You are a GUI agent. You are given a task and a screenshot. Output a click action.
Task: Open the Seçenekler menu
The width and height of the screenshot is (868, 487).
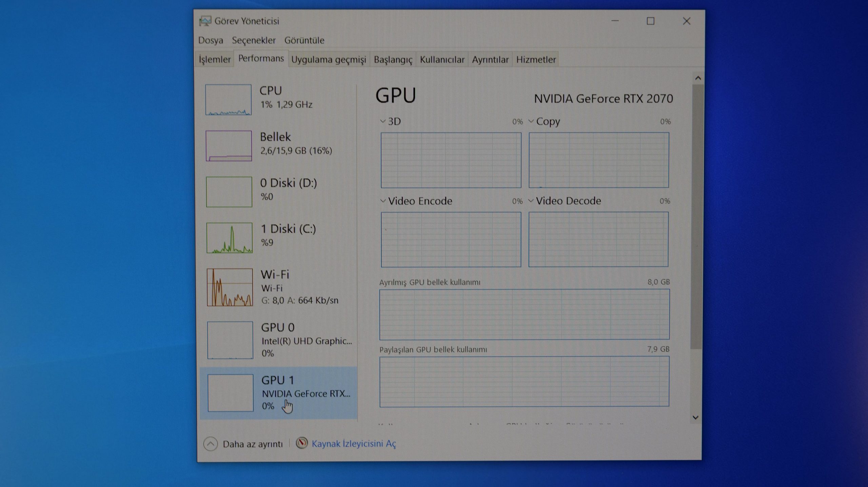tap(254, 40)
